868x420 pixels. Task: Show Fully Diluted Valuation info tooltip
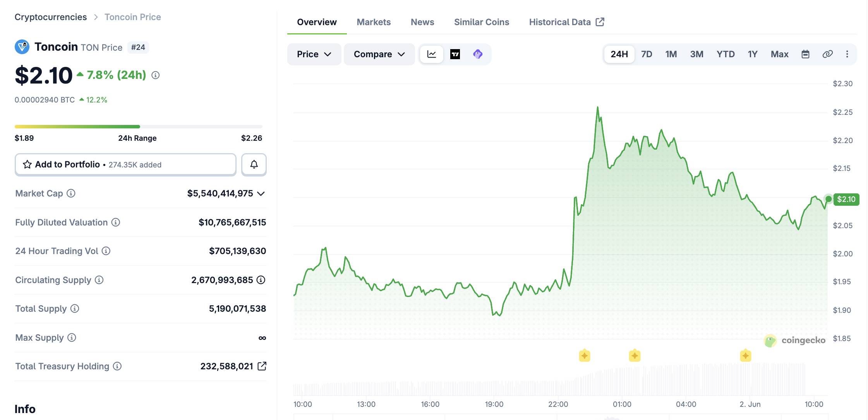(x=116, y=222)
